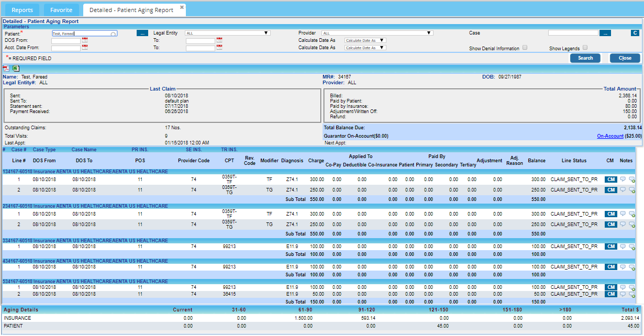Click the patient lookup ellipsis button
This screenshot has height=336, width=644.
142,33
